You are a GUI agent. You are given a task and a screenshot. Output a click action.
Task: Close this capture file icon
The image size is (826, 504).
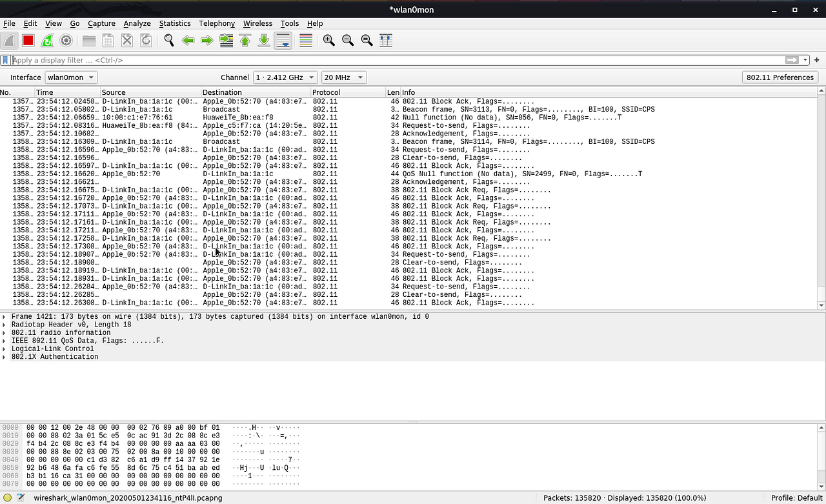[x=127, y=40]
